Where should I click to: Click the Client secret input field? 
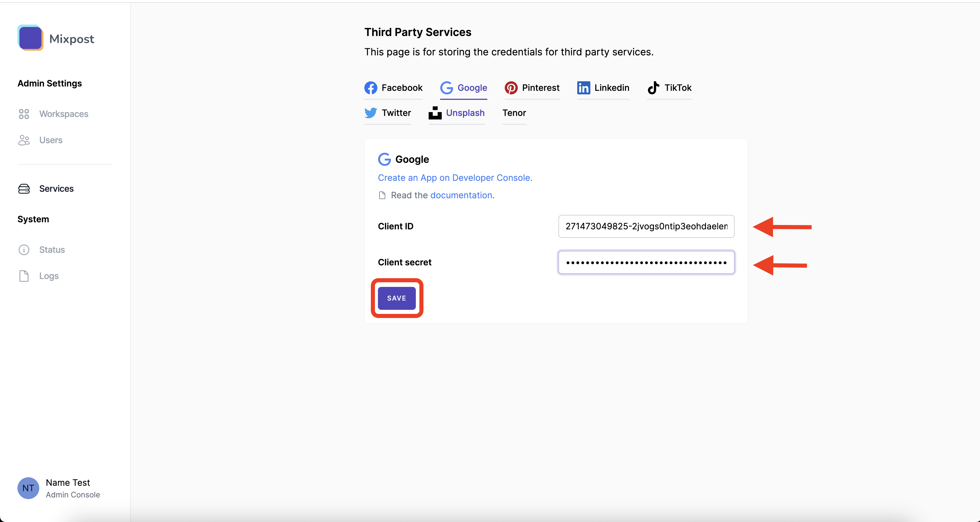click(x=646, y=262)
